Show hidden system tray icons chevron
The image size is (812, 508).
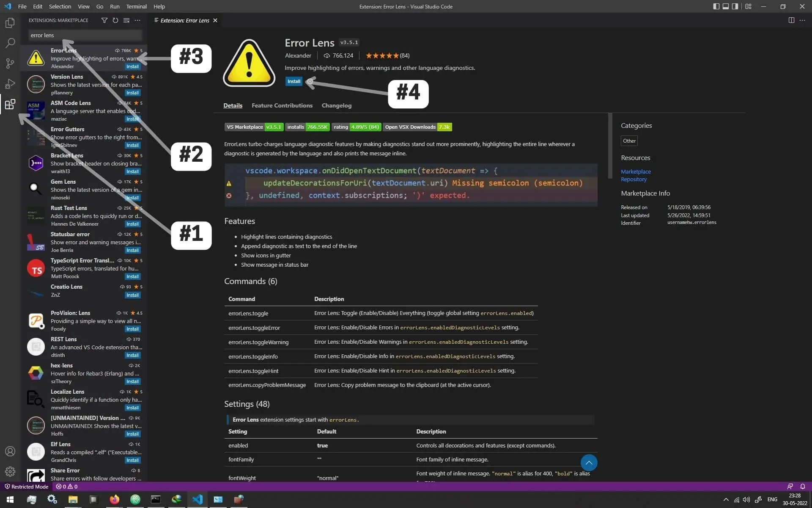(726, 500)
